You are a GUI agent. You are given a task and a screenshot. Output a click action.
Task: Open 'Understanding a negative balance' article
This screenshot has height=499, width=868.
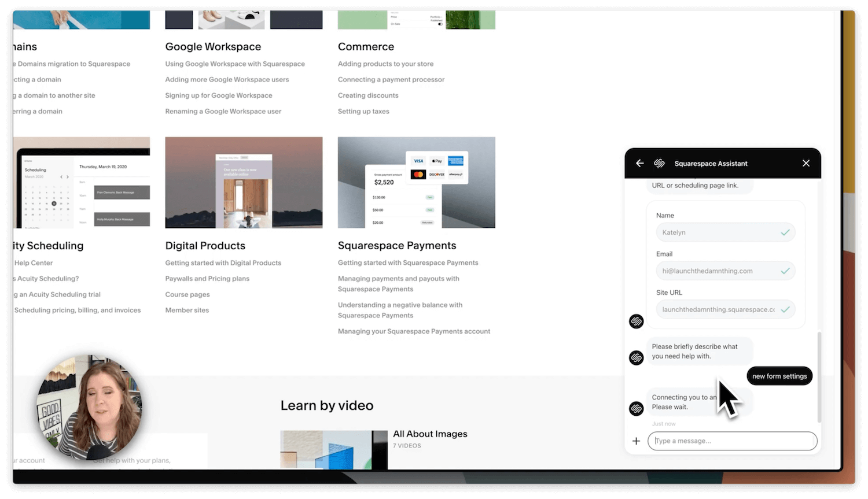point(400,311)
